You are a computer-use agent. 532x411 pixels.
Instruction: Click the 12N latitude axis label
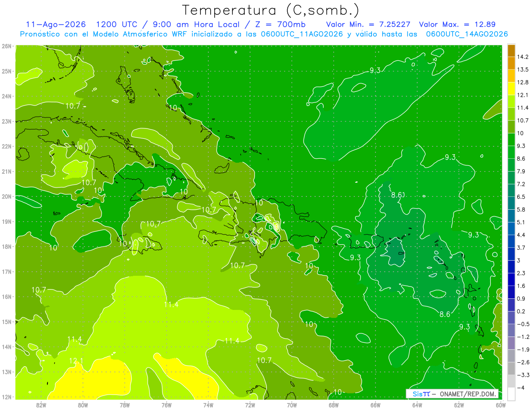coord(7,397)
